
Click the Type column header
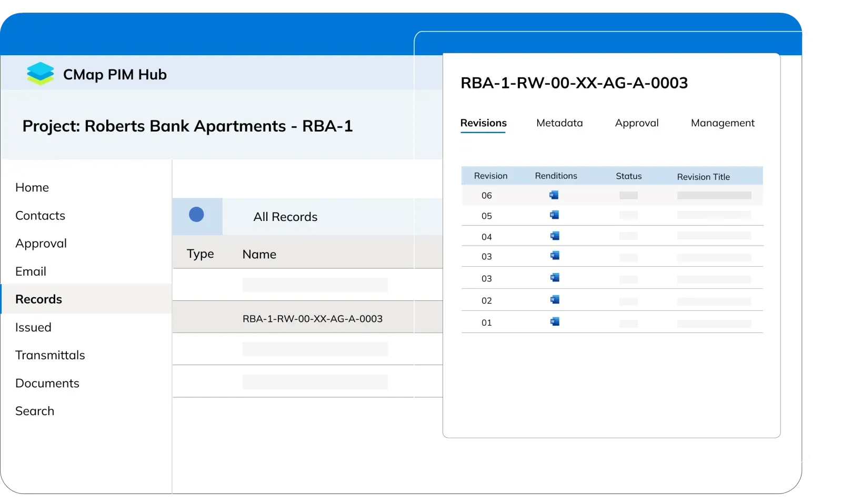coord(200,254)
